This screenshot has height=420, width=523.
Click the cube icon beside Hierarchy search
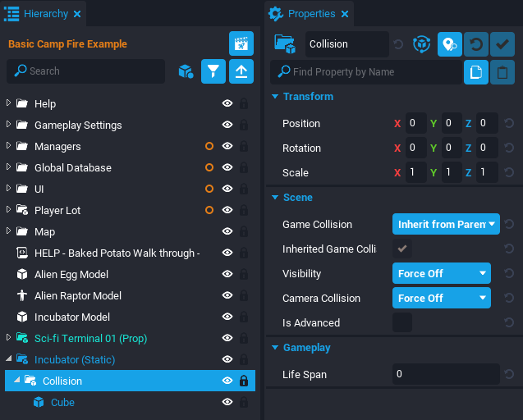[186, 71]
